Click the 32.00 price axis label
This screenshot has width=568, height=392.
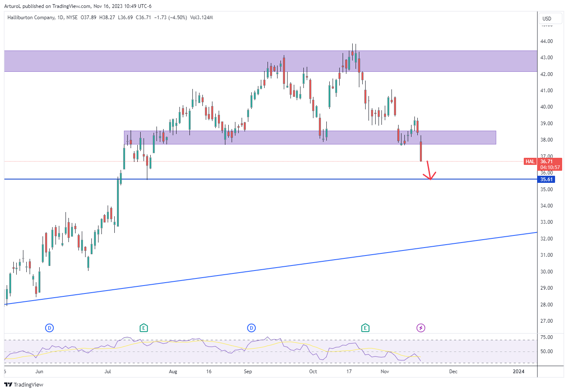pos(546,239)
